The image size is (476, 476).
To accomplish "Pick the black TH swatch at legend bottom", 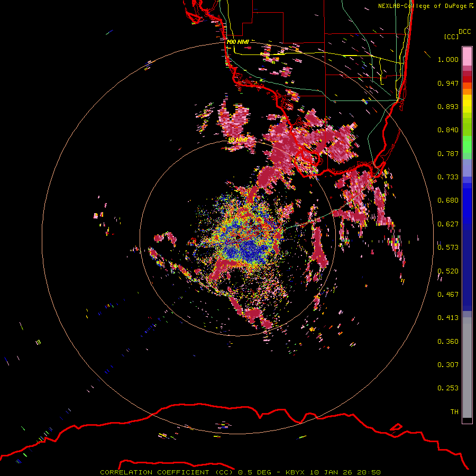I will point(467,420).
